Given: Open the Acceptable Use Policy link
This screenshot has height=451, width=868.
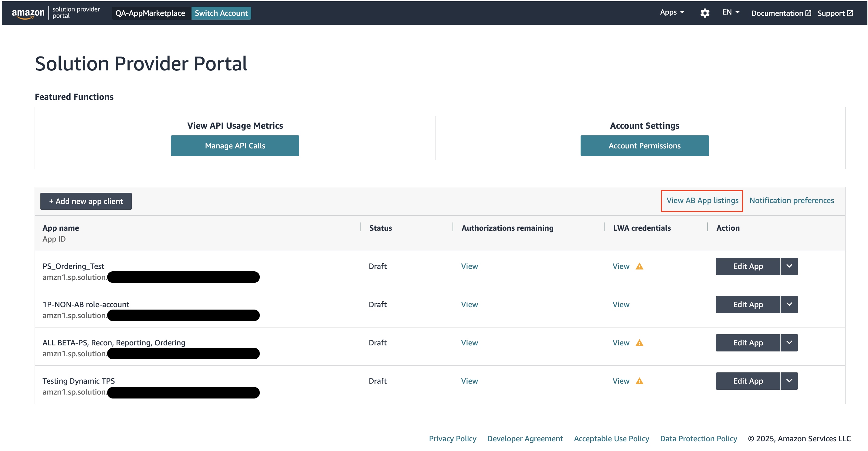Looking at the screenshot, I should (x=611, y=439).
